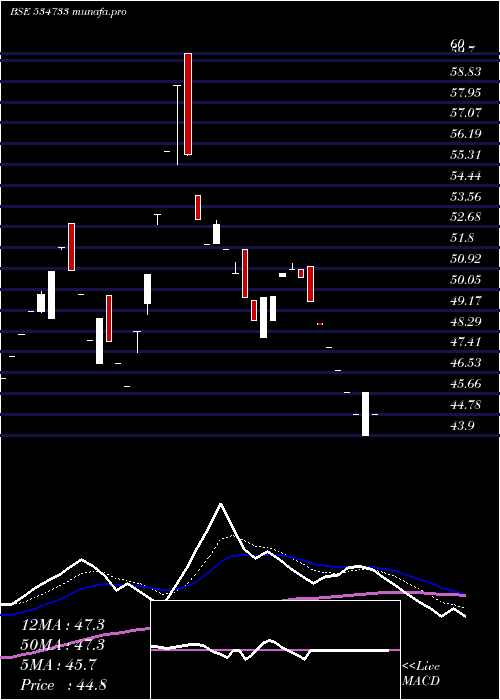Select the 44.78 price axis label
The height and width of the screenshot is (700, 500).
[x=465, y=405]
